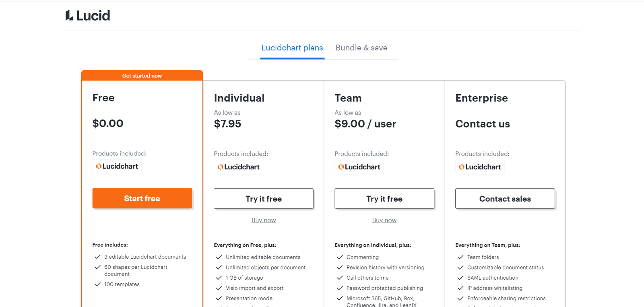The height and width of the screenshot is (307, 644).
Task: Click the checkmark beside Commenting
Action: (x=340, y=257)
